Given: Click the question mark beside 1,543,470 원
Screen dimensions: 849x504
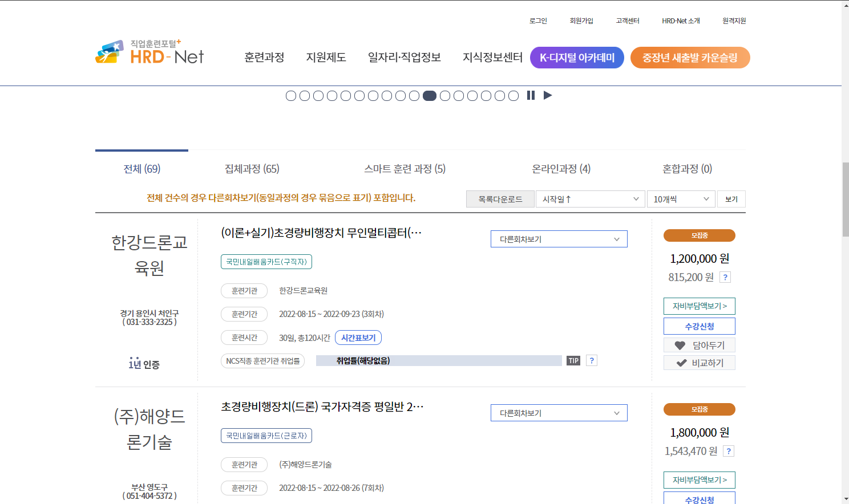Looking at the screenshot, I should coord(728,451).
